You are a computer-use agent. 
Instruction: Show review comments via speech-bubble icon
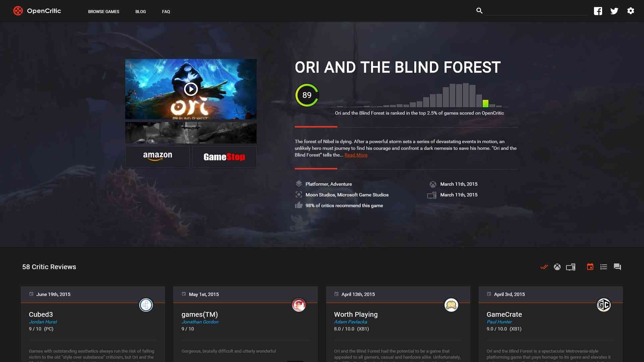coord(617,267)
